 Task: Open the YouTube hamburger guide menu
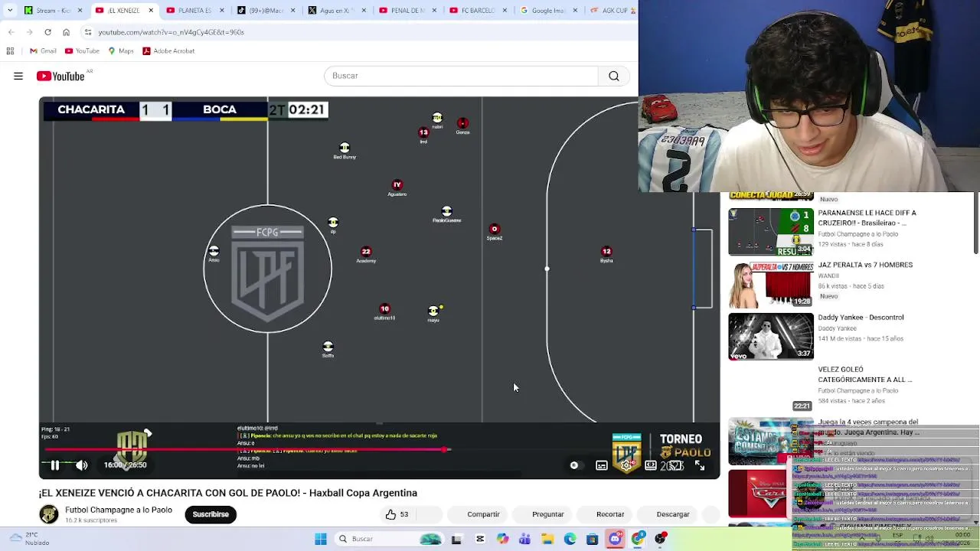tap(18, 76)
